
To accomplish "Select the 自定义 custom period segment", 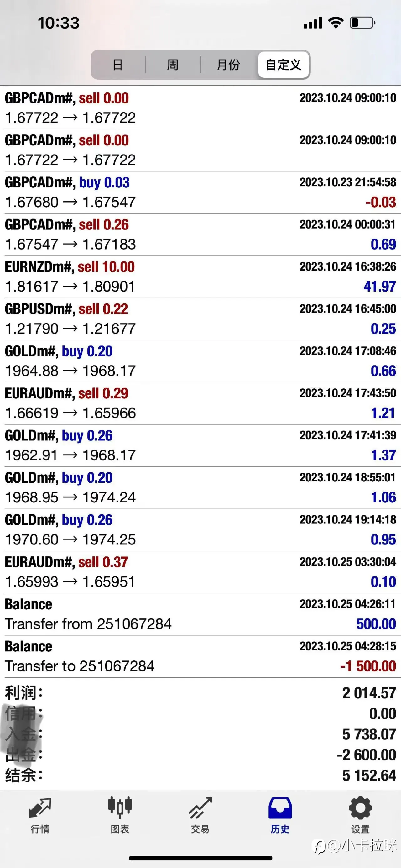I will tap(284, 65).
